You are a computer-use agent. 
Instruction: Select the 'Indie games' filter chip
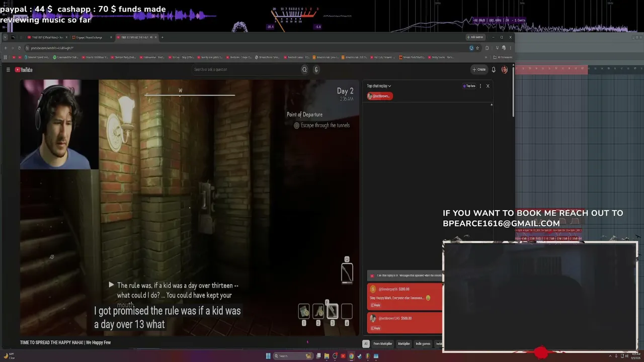pyautogui.click(x=423, y=344)
